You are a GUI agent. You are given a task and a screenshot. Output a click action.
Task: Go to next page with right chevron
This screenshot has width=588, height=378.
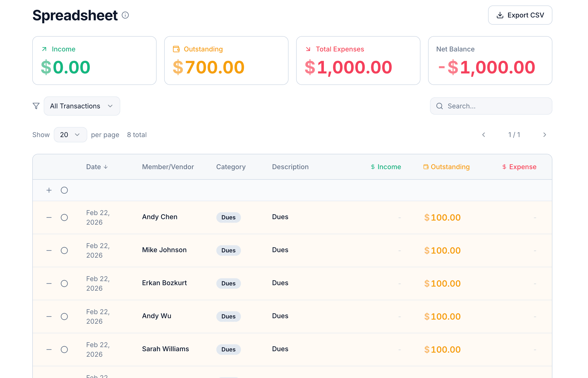click(544, 135)
